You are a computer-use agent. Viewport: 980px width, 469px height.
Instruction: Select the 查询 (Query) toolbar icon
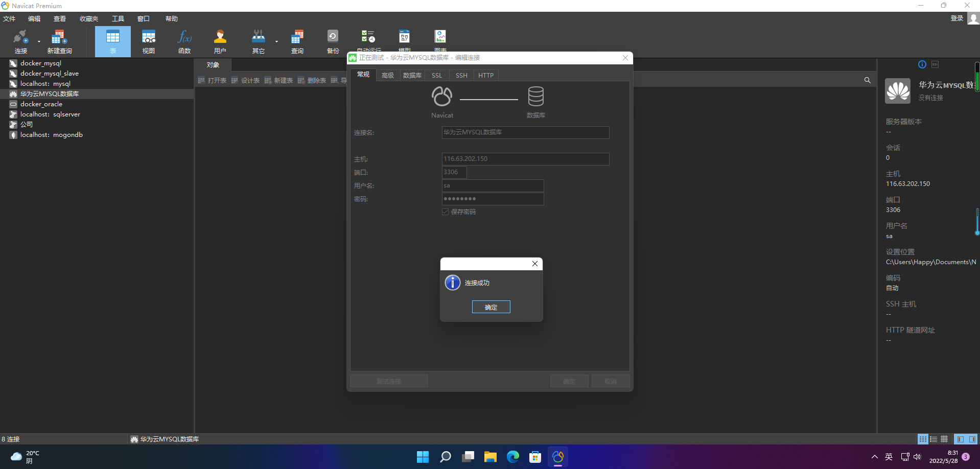[x=297, y=42]
